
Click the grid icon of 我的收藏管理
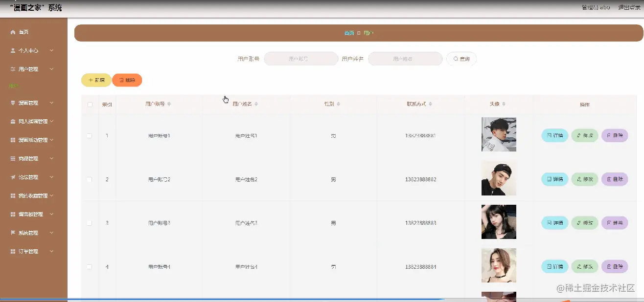pos(13,196)
